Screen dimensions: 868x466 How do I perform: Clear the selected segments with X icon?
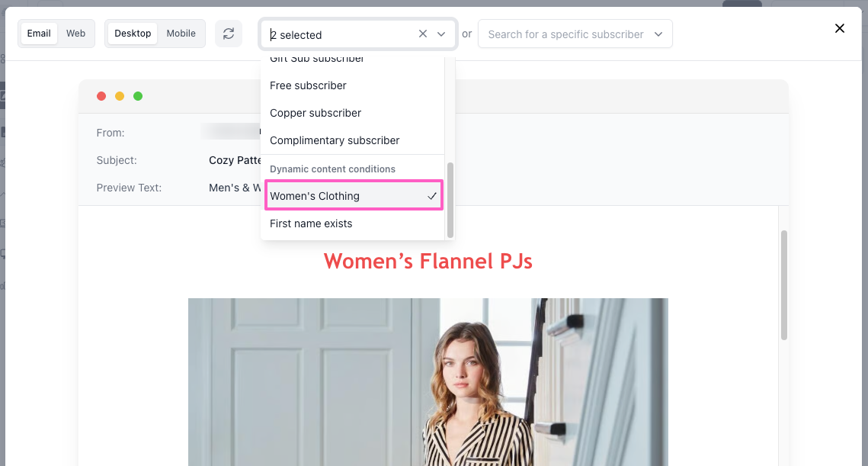tap(423, 34)
